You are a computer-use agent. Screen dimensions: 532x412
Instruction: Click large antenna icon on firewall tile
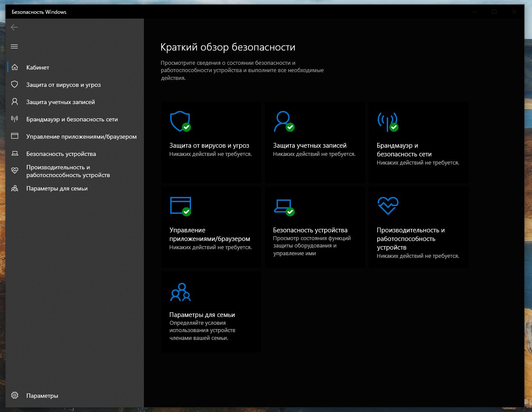[x=388, y=121]
